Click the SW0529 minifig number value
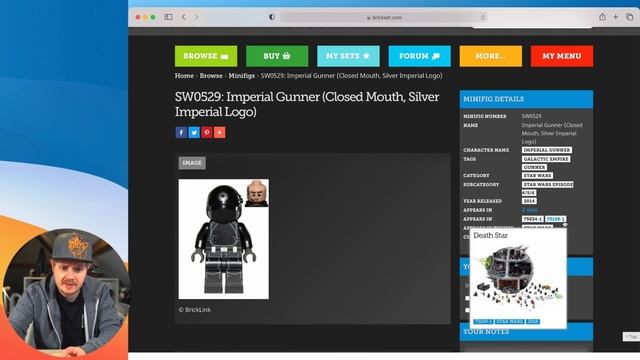Image resolution: width=640 pixels, height=360 pixels. click(531, 116)
